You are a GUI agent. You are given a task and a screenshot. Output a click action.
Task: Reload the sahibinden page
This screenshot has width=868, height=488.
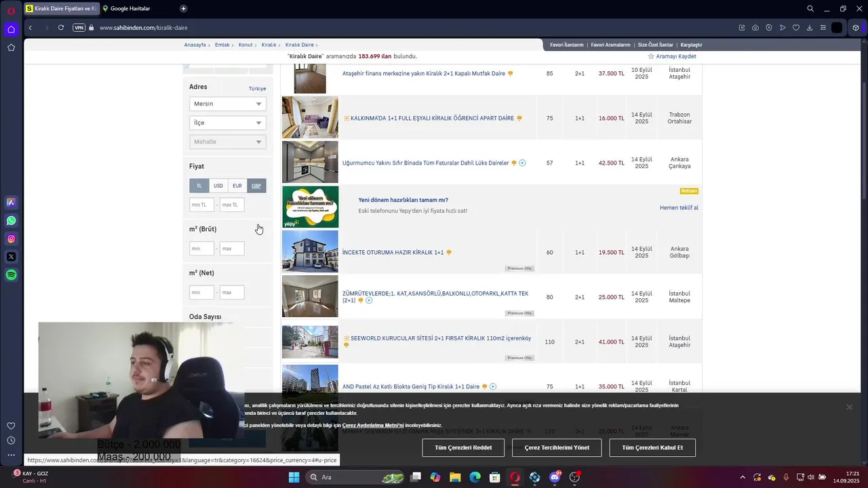point(61,28)
